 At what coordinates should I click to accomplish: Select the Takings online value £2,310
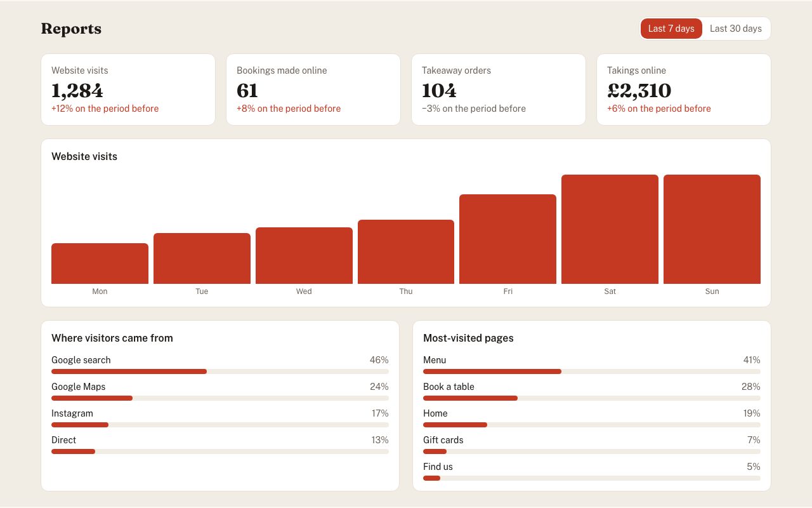pos(639,91)
